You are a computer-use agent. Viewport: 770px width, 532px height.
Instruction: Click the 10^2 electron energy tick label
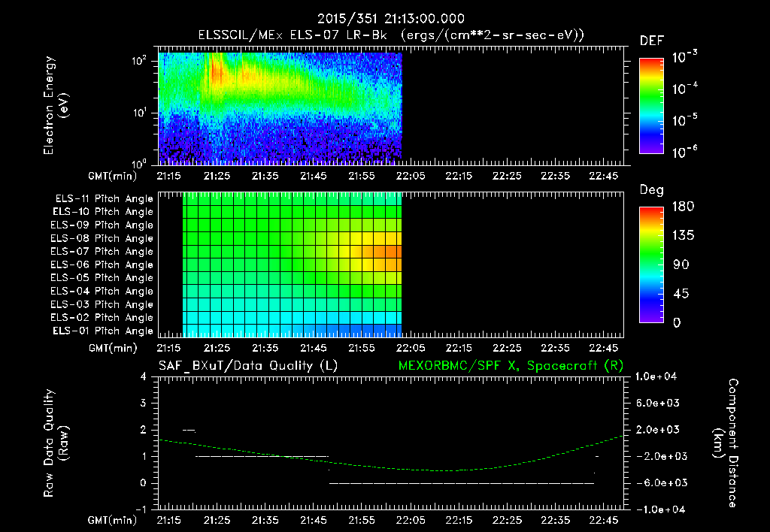tap(140, 61)
